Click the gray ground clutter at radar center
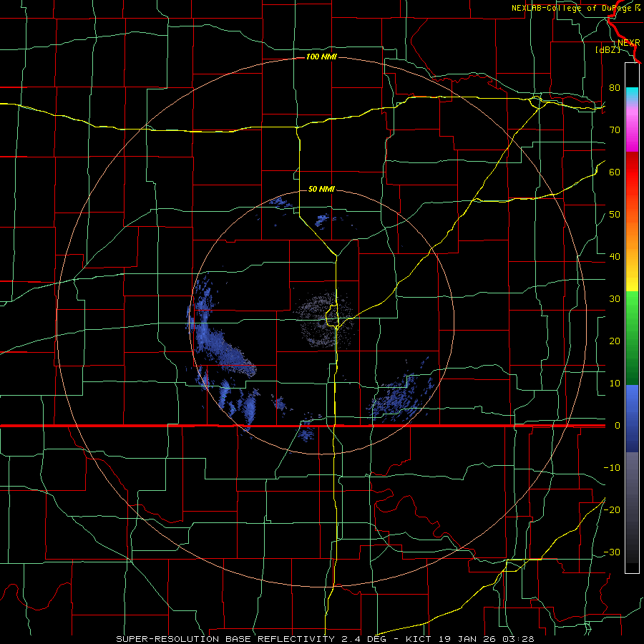Screen dimensions: 644x644 point(324,320)
